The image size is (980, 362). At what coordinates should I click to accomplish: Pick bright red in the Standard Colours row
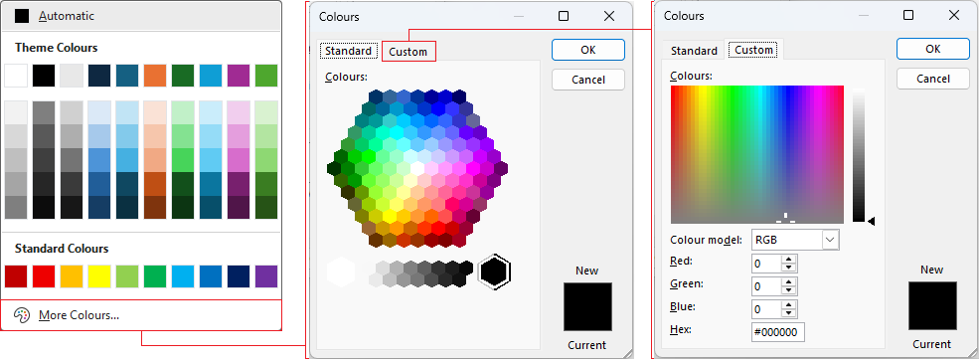pyautogui.click(x=44, y=276)
